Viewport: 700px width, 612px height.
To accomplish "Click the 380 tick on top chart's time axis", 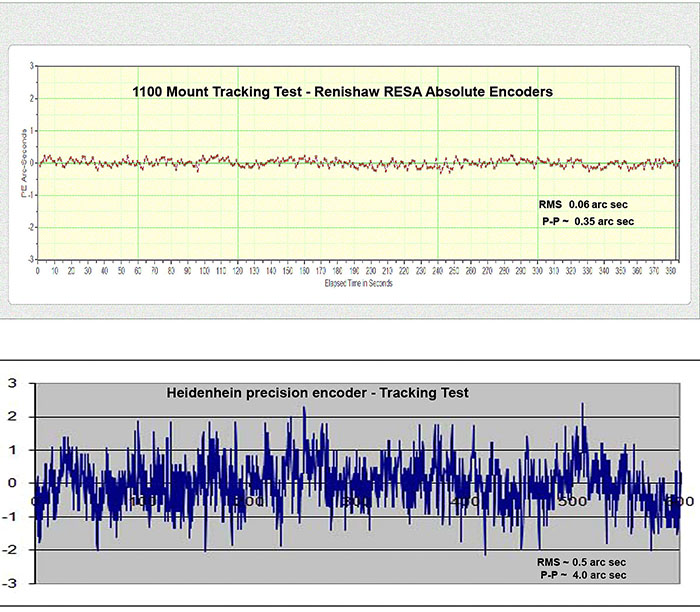I will [x=672, y=271].
